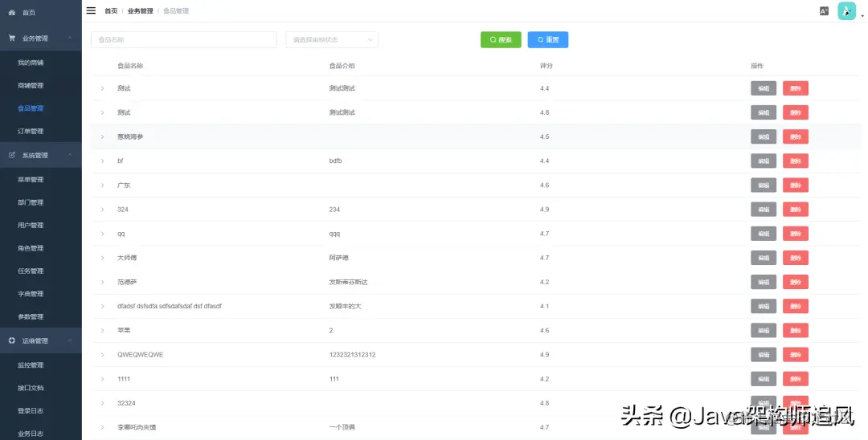Open 订单管理 in the sidebar
This screenshot has width=868, height=440.
(31, 132)
